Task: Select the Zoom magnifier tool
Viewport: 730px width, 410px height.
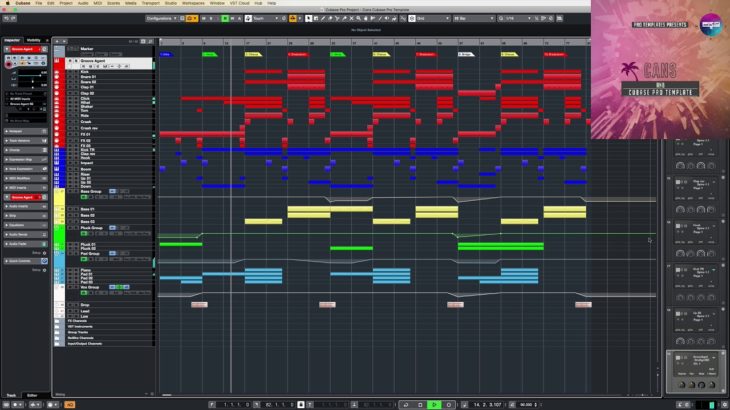Action: [358, 18]
